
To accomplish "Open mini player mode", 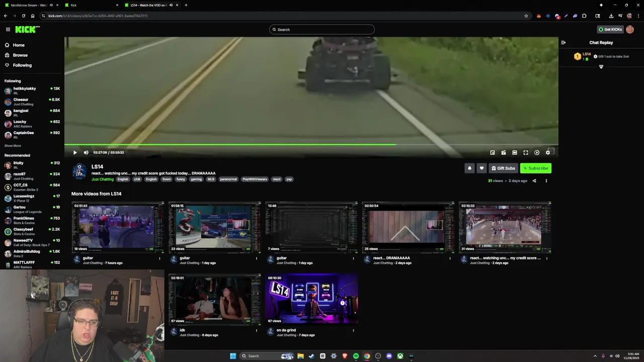I will pos(493,152).
